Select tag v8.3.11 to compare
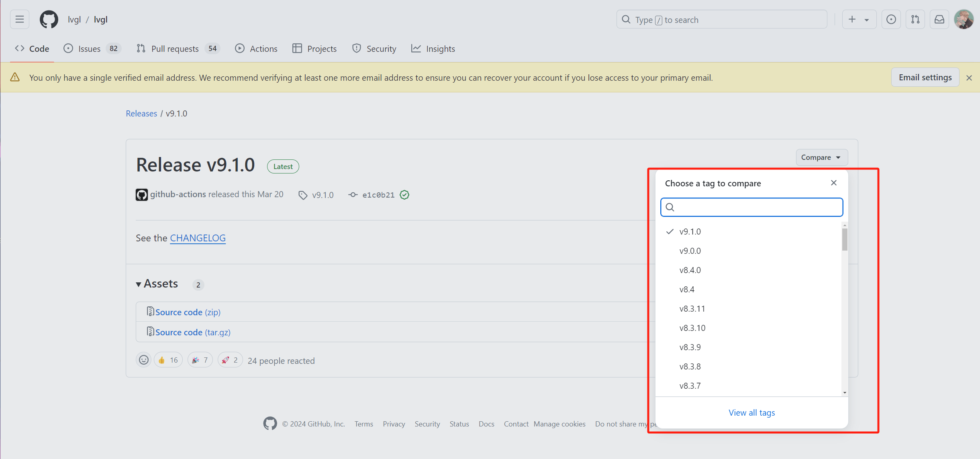This screenshot has width=980, height=459. click(748, 309)
